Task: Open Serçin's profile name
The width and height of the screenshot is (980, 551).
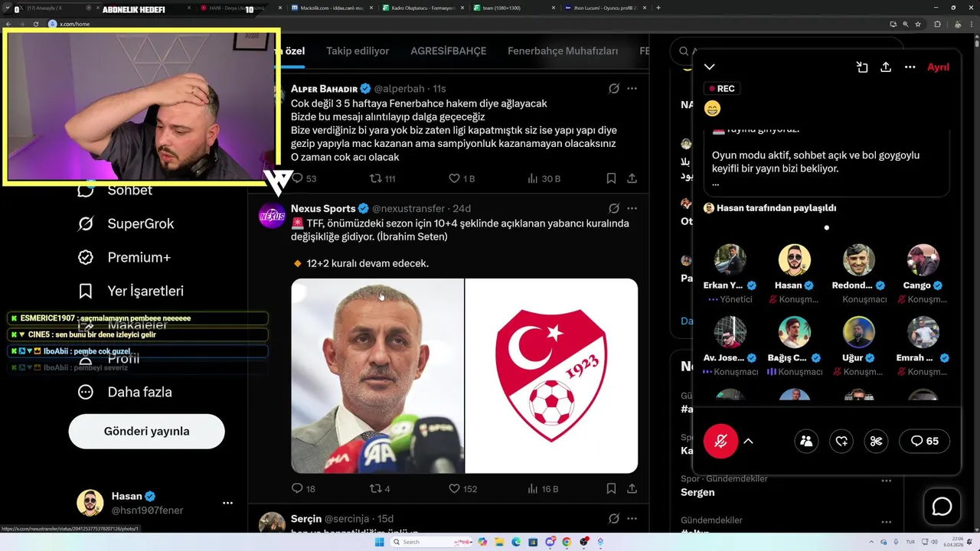Action: (306, 519)
